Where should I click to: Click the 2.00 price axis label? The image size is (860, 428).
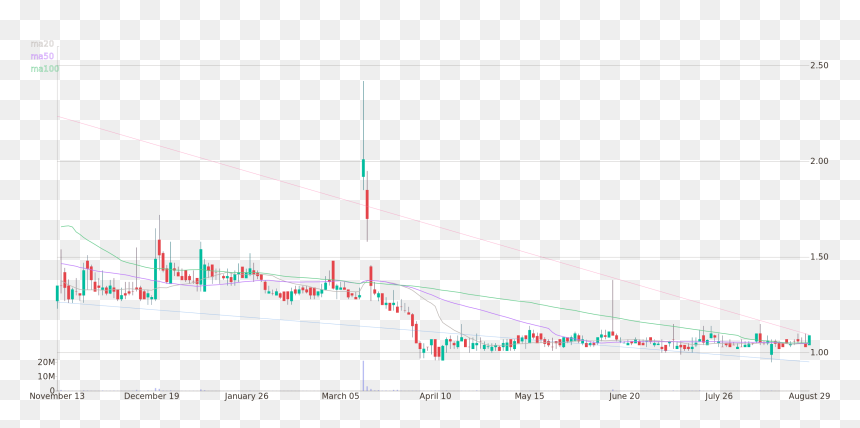pyautogui.click(x=819, y=161)
